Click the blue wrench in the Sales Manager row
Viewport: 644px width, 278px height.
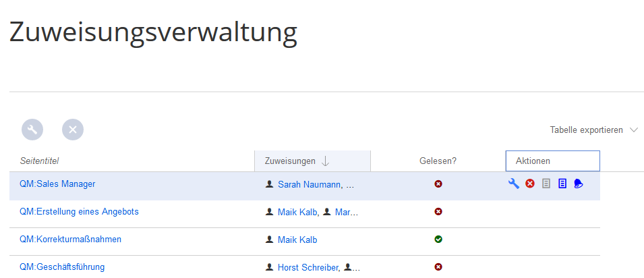[514, 184]
